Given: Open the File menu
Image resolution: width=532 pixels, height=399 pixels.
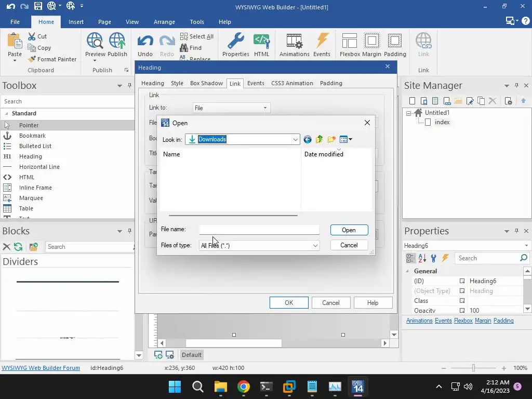Looking at the screenshot, I should point(15,22).
